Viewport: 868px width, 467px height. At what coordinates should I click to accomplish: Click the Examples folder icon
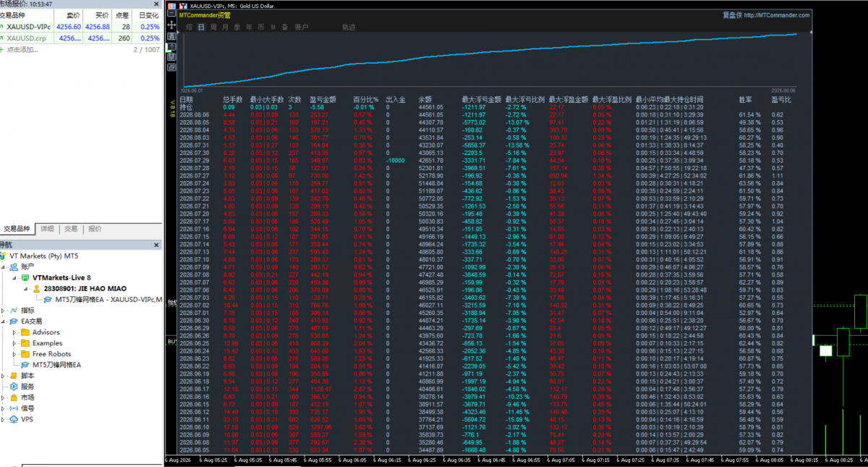click(x=25, y=343)
